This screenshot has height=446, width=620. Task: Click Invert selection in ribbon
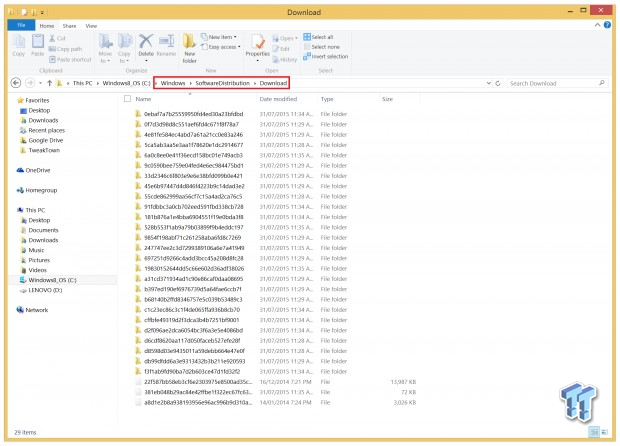point(326,57)
